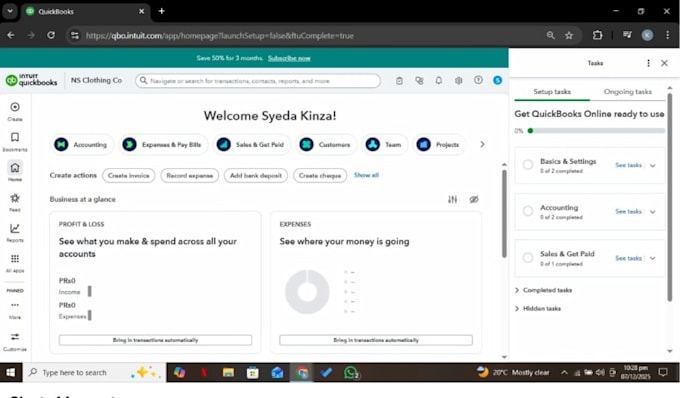Click Create invoice action
This screenshot has height=398, width=680.
pos(128,176)
